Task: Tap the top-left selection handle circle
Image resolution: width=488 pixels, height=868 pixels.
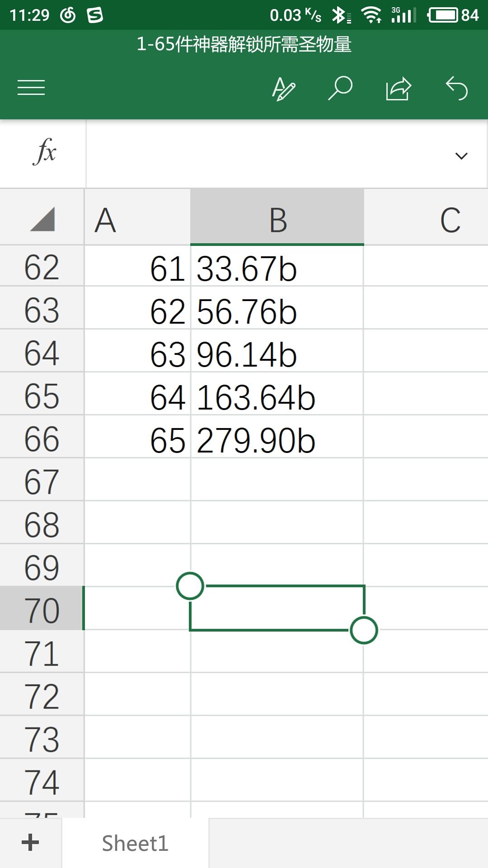Action: pyautogui.click(x=190, y=586)
